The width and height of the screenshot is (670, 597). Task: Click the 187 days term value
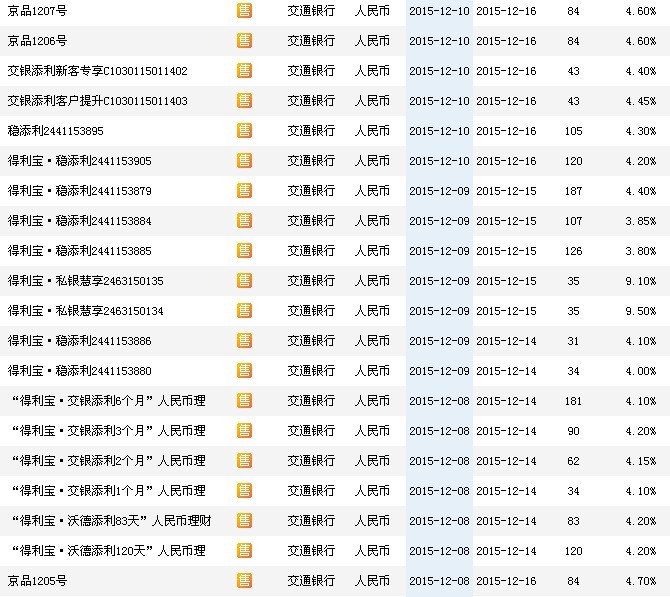[x=573, y=191]
